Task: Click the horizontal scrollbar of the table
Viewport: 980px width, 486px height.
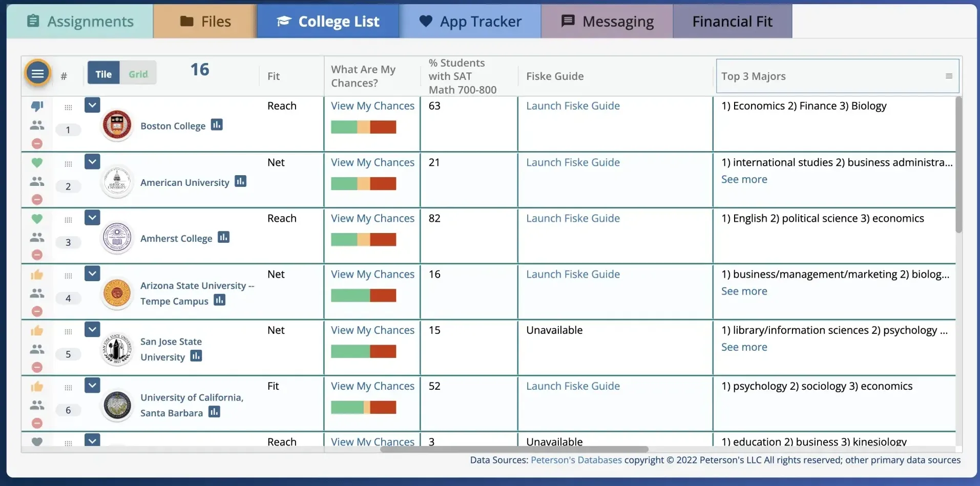Action: click(514, 449)
